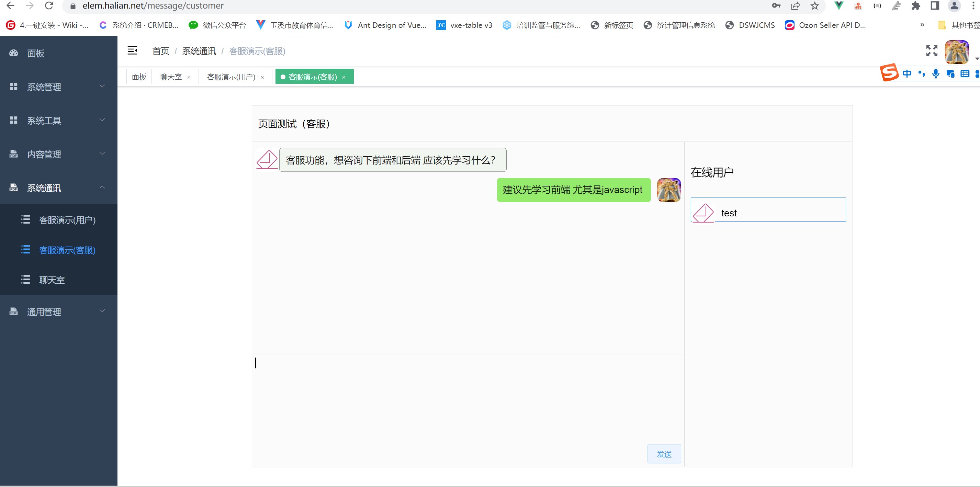Enter fullscreen mode with the expand icon
The height and width of the screenshot is (487, 980).
932,50
